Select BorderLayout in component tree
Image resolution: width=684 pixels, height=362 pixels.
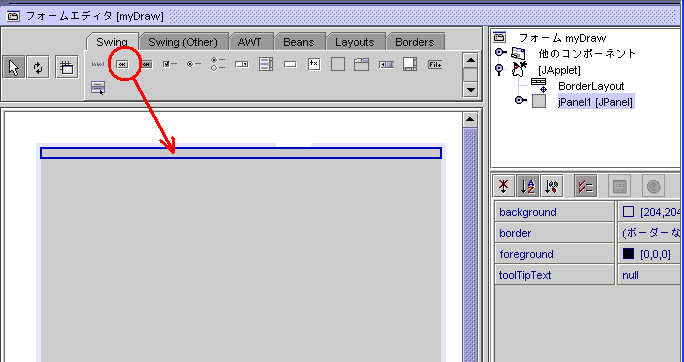click(591, 86)
